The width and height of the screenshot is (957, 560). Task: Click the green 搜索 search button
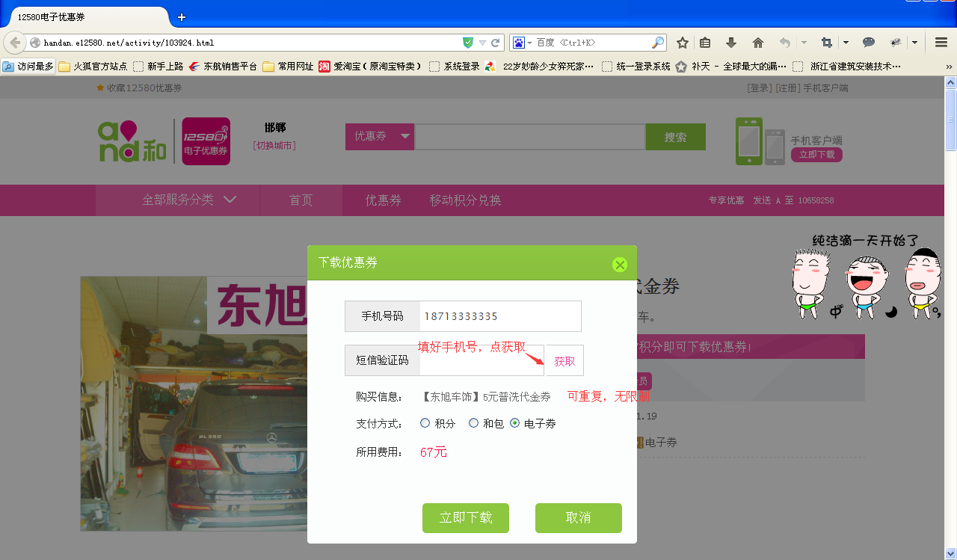(x=676, y=137)
